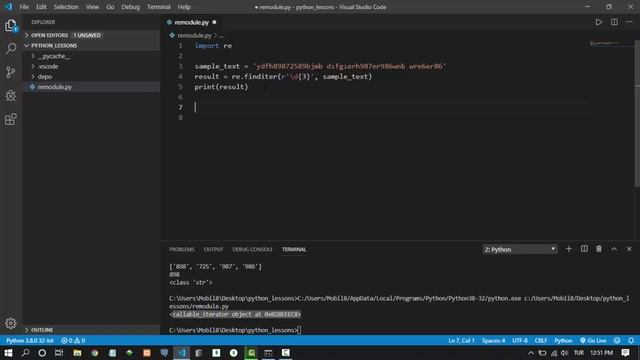Open Windows taskbar search

[x=25, y=353]
